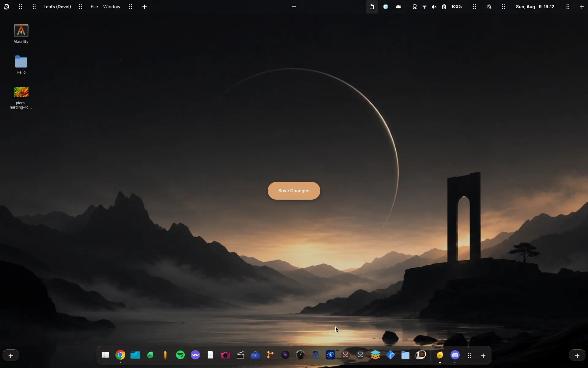The width and height of the screenshot is (588, 368).
Task: Open the blue gear diamond app in dock
Action: click(390, 355)
